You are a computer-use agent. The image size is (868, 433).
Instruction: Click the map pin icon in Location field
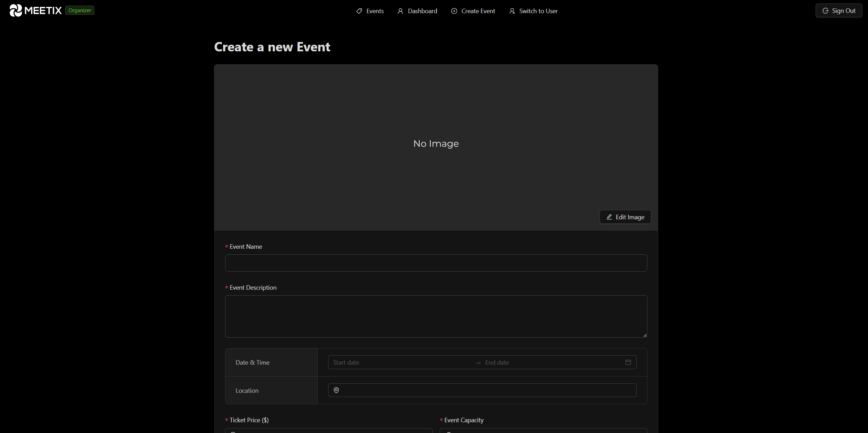pyautogui.click(x=336, y=390)
